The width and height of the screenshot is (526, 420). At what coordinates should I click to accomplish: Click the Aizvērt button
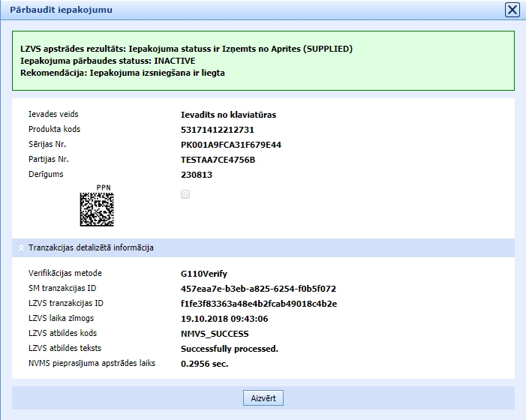click(x=263, y=398)
